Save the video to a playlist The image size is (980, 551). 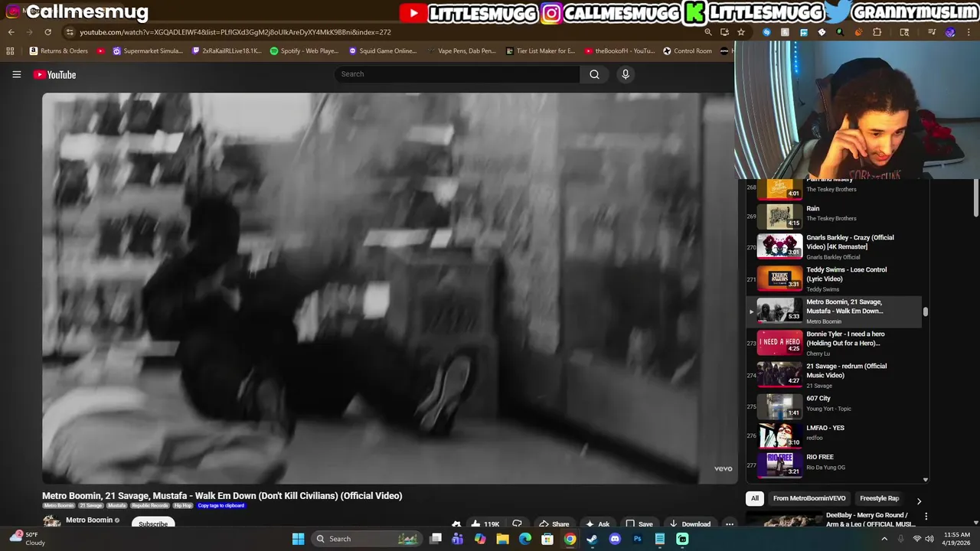click(639, 524)
